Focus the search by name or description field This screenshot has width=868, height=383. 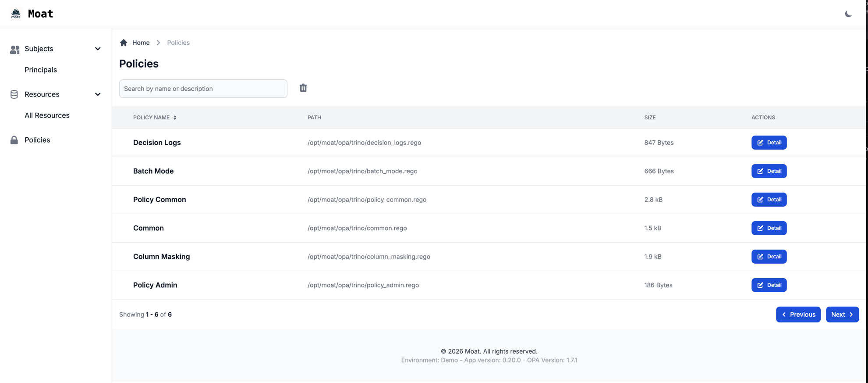203,89
